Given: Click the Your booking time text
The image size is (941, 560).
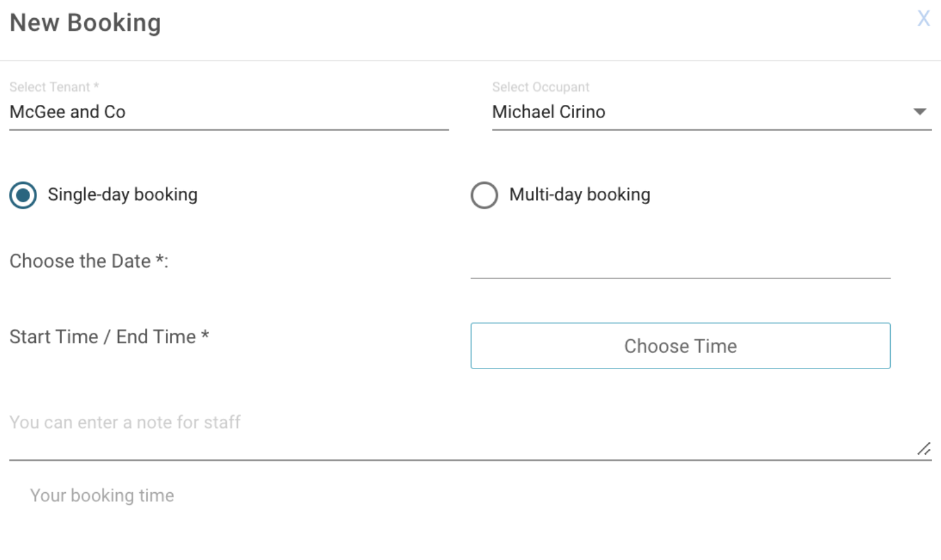Looking at the screenshot, I should [x=102, y=496].
